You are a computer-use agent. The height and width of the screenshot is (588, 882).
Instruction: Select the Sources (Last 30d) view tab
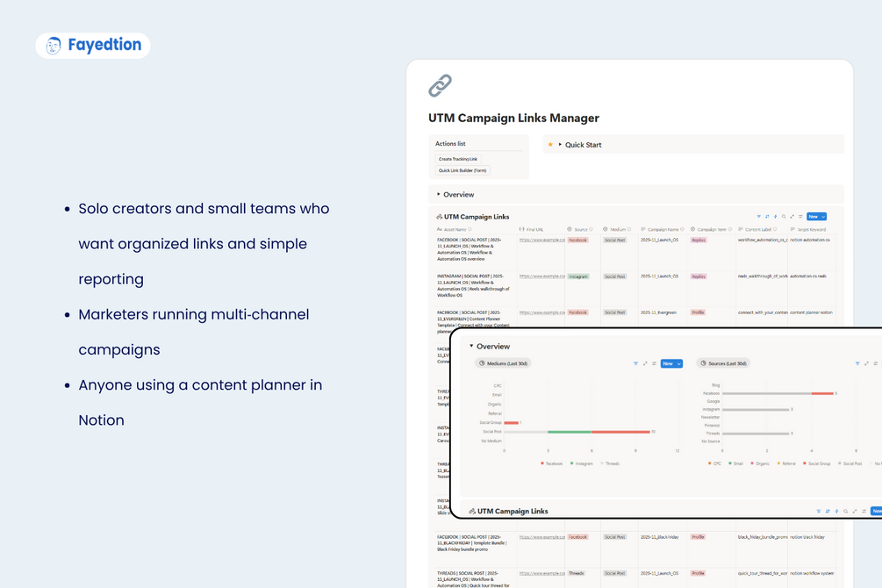(x=724, y=363)
